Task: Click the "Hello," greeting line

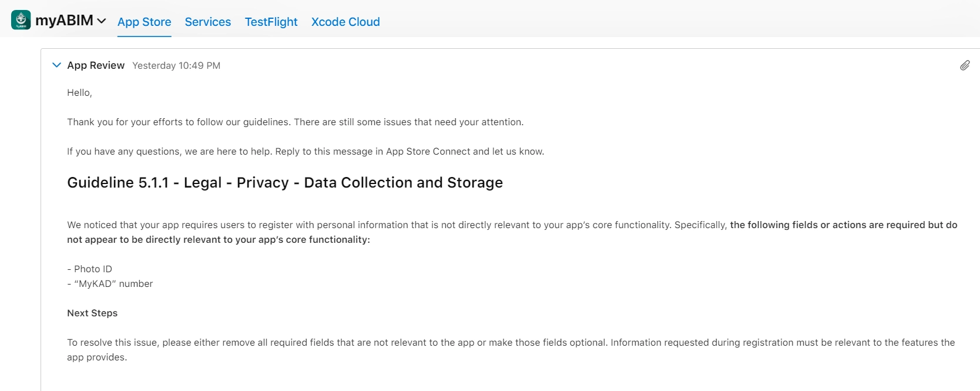Action: (x=79, y=93)
